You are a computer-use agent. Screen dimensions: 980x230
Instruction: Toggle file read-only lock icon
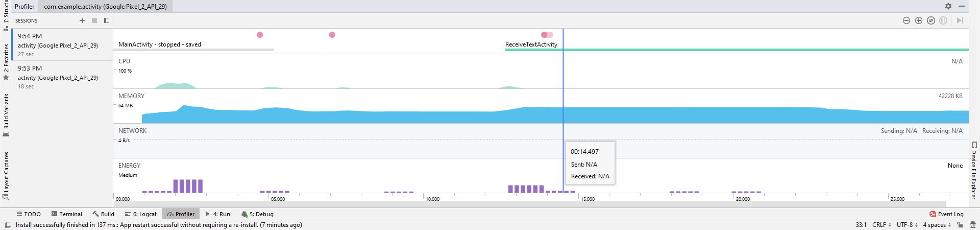[960, 225]
